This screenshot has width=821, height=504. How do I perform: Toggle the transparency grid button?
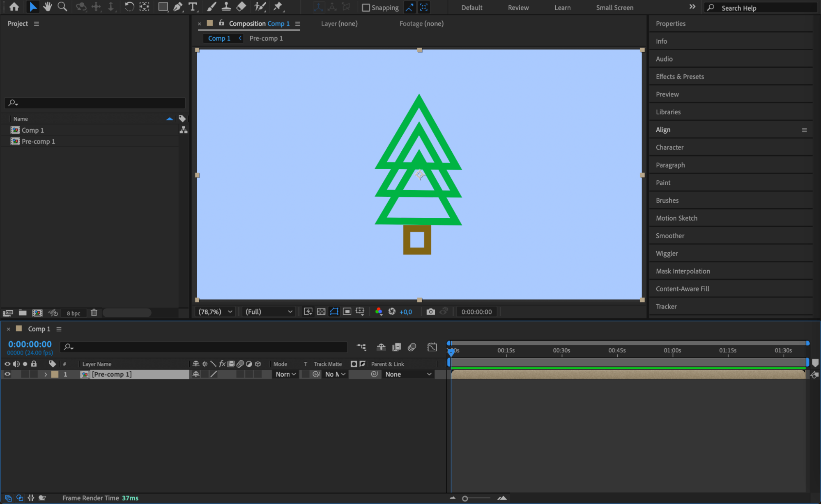coord(321,312)
